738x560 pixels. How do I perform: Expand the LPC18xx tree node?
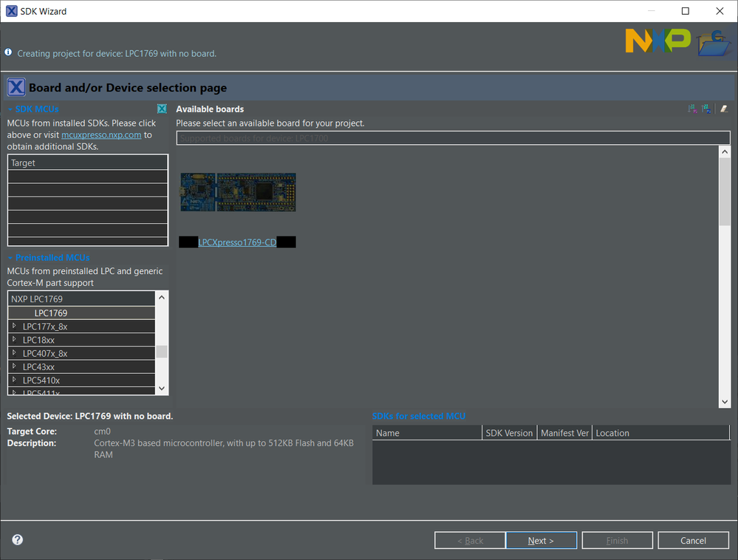pos(14,339)
